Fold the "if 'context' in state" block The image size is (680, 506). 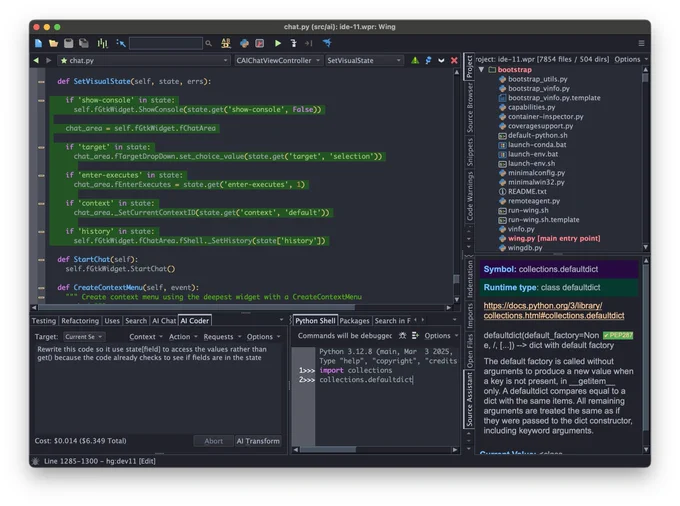coord(41,203)
